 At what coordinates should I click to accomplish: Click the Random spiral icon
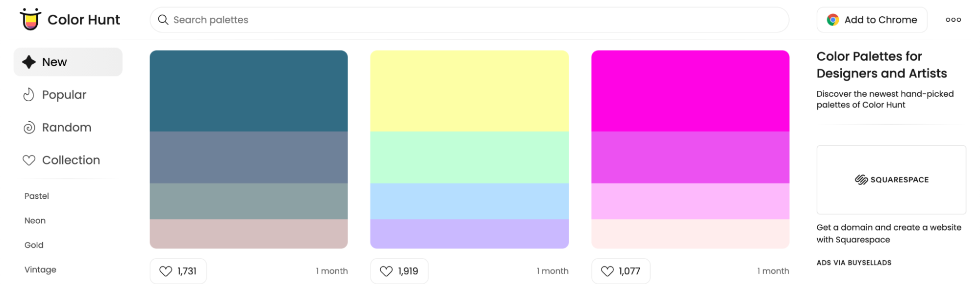29,128
